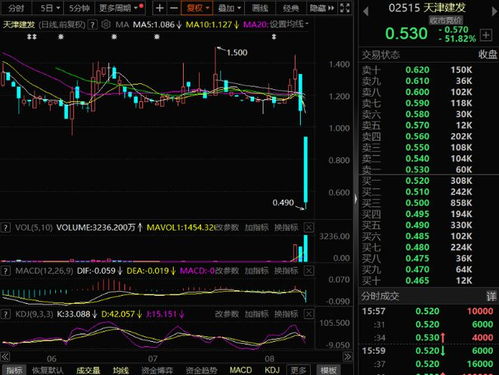Collapse the side quote panel arrow

(356, 199)
